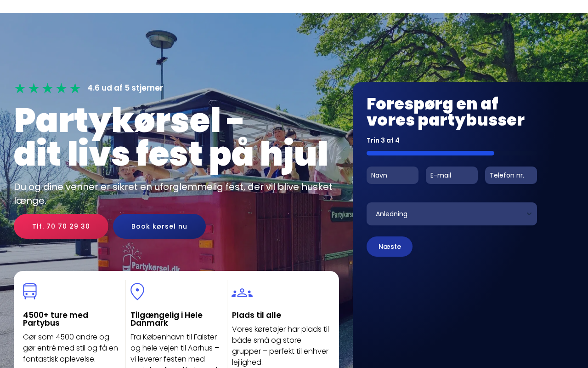Click the Næste button

point(390,247)
